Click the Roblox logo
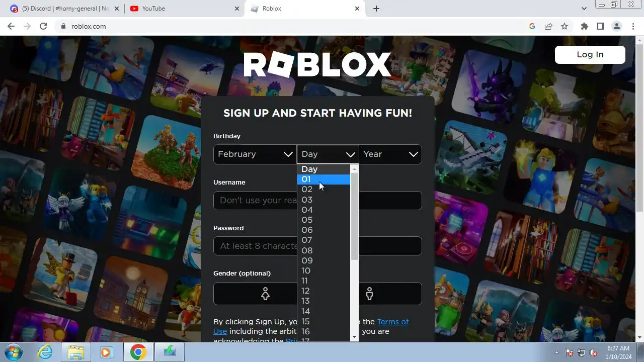 (317, 65)
